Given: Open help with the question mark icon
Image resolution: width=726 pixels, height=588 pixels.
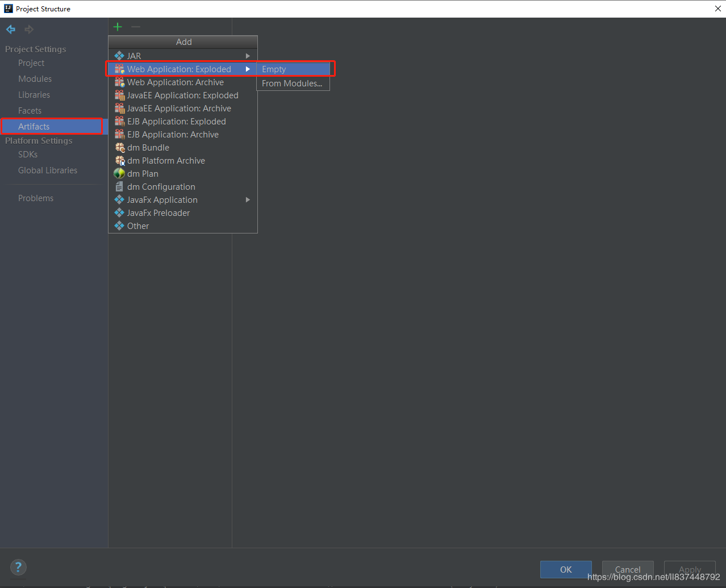Looking at the screenshot, I should [x=18, y=567].
